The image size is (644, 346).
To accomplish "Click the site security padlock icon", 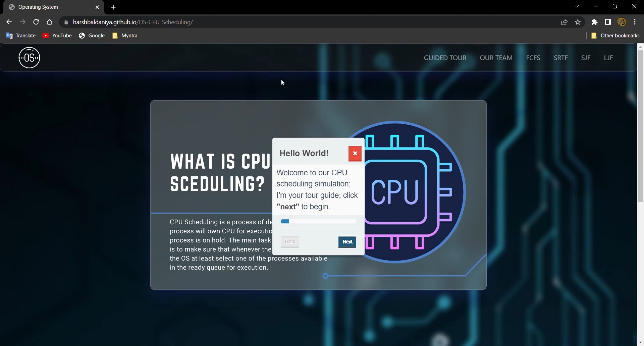I will 66,22.
